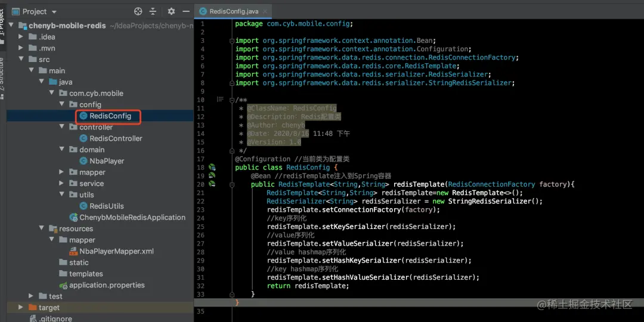Collapse the utils package

click(61, 194)
